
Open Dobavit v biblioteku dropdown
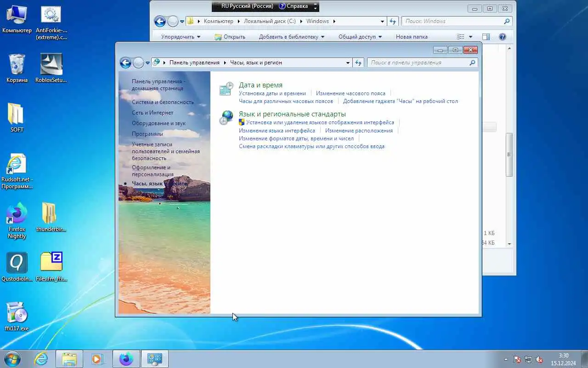[292, 37]
